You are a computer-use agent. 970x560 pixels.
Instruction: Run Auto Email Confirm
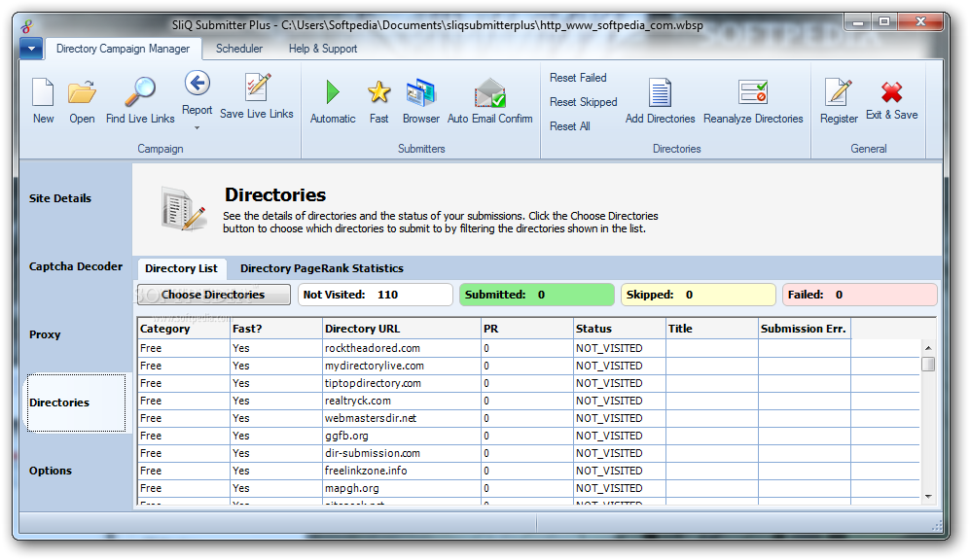490,92
